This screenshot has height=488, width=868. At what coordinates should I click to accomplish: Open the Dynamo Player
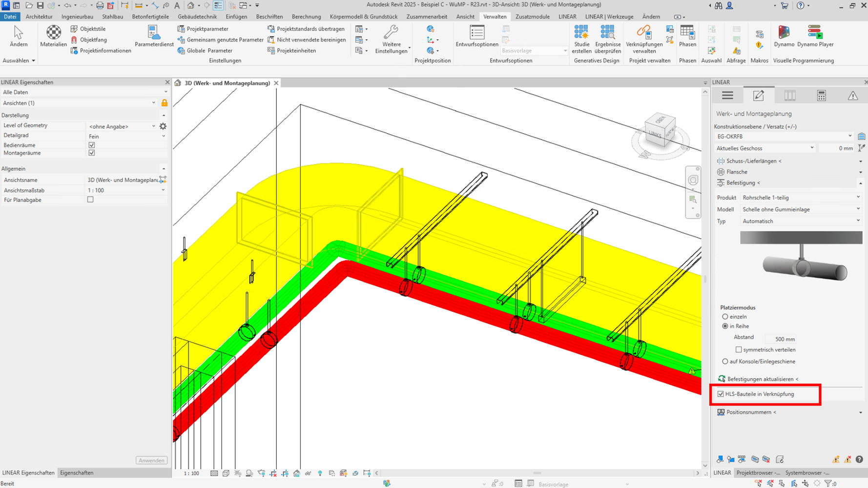tap(815, 37)
